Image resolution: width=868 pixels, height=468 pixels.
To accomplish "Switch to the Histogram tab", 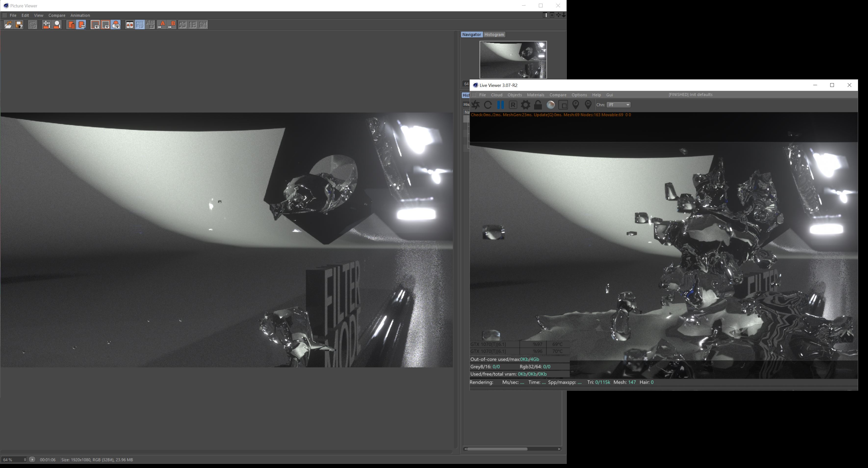I will pyautogui.click(x=494, y=34).
